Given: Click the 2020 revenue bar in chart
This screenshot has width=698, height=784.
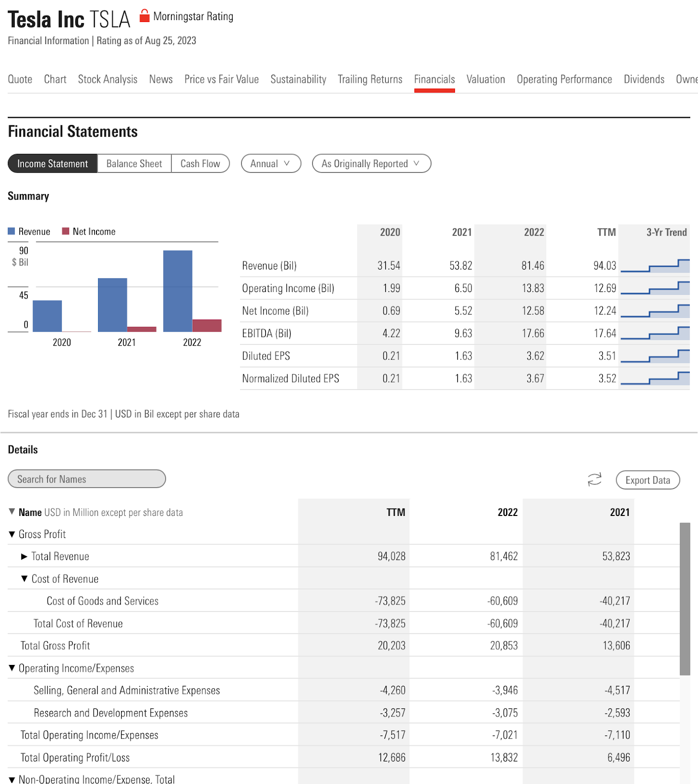Looking at the screenshot, I should 48,316.
